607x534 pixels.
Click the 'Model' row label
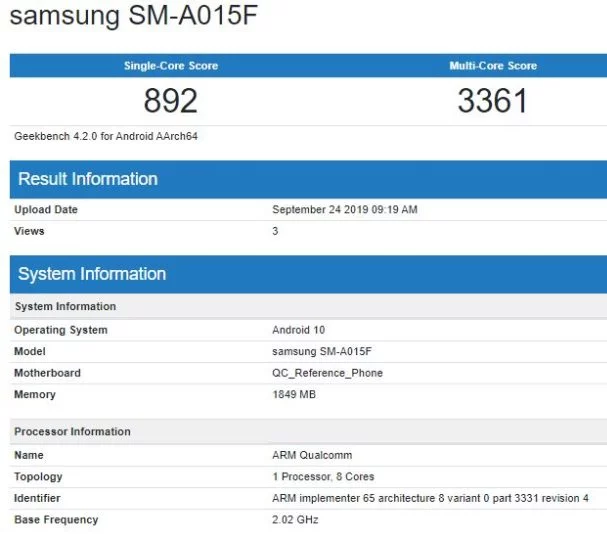(x=30, y=352)
